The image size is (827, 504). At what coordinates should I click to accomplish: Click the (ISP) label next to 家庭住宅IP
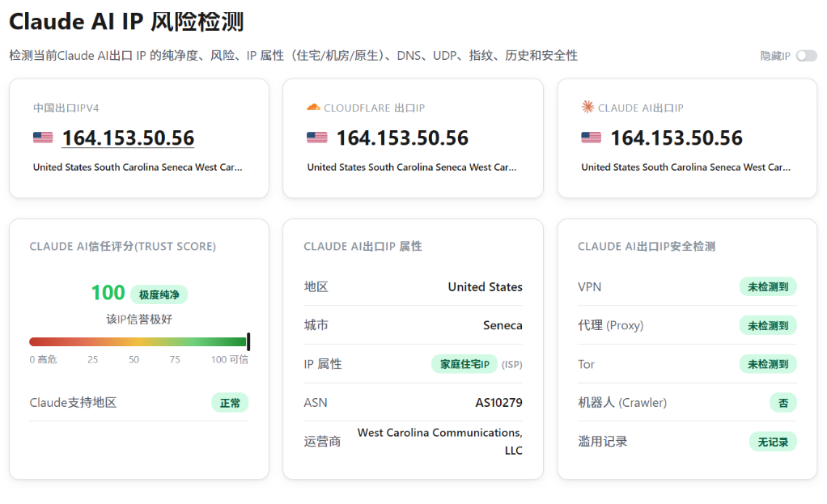(511, 364)
